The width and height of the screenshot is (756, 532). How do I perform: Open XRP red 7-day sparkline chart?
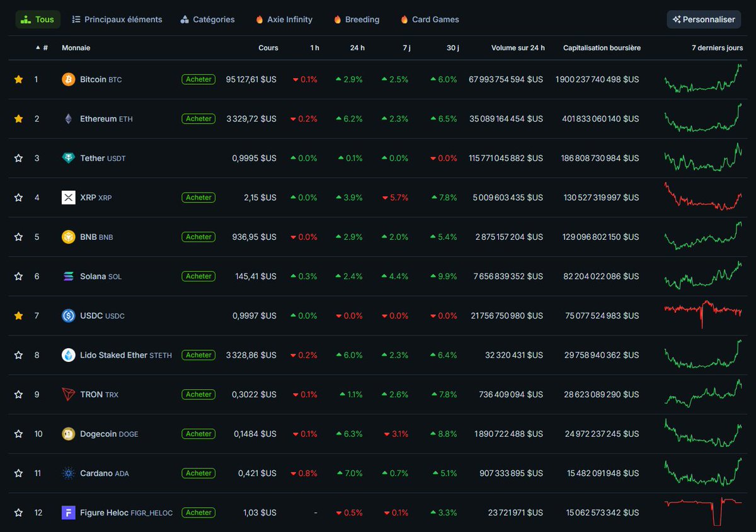click(704, 196)
